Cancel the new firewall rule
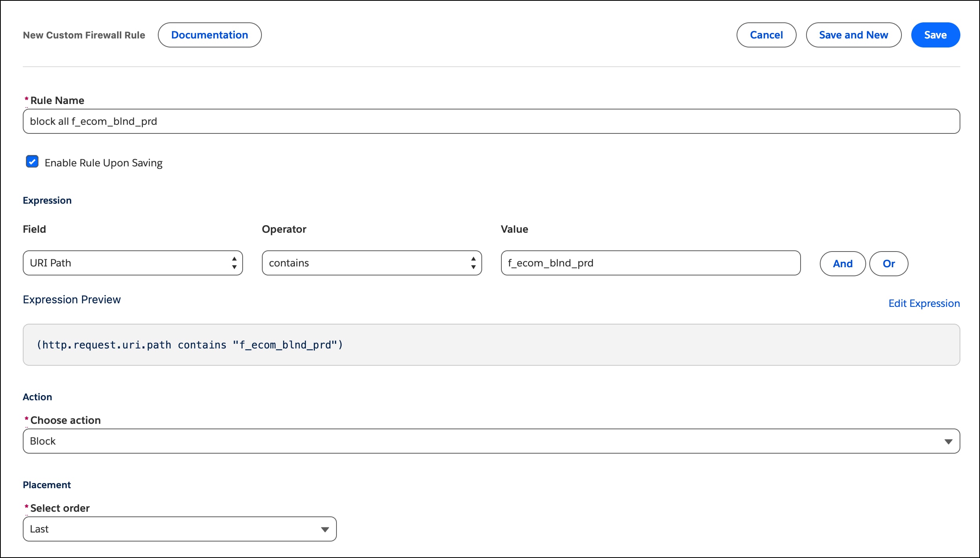980x558 pixels. click(766, 35)
